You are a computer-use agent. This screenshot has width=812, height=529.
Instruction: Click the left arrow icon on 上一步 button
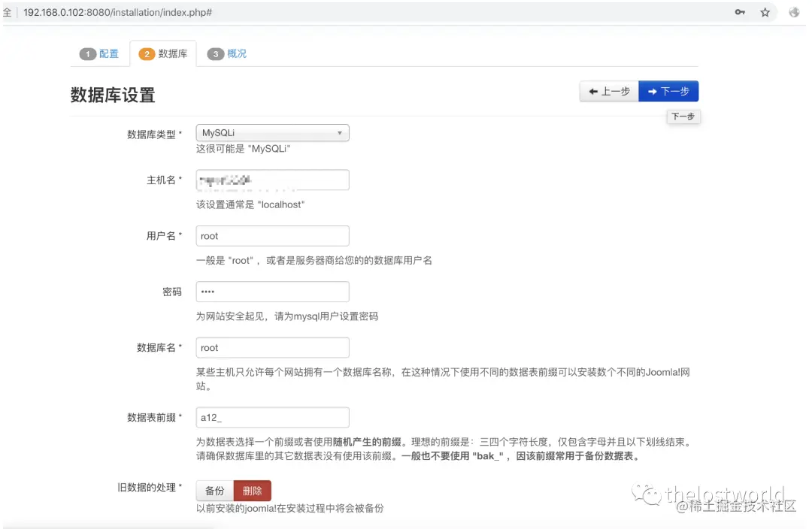coord(594,91)
